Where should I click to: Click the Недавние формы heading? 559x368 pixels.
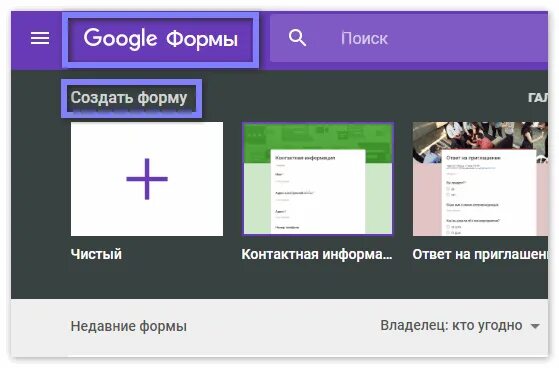[129, 326]
